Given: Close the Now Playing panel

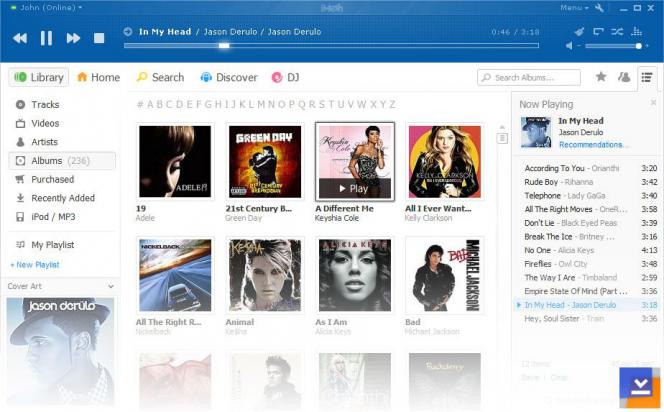Looking at the screenshot, I should 652,103.
